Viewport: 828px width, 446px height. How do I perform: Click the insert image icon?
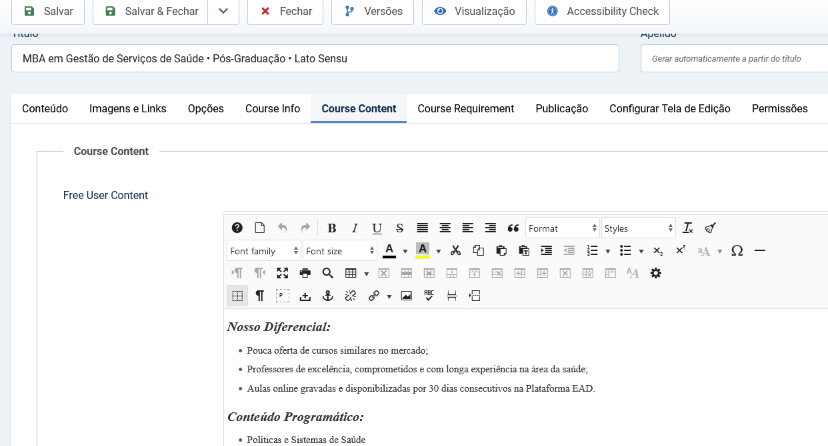click(406, 296)
